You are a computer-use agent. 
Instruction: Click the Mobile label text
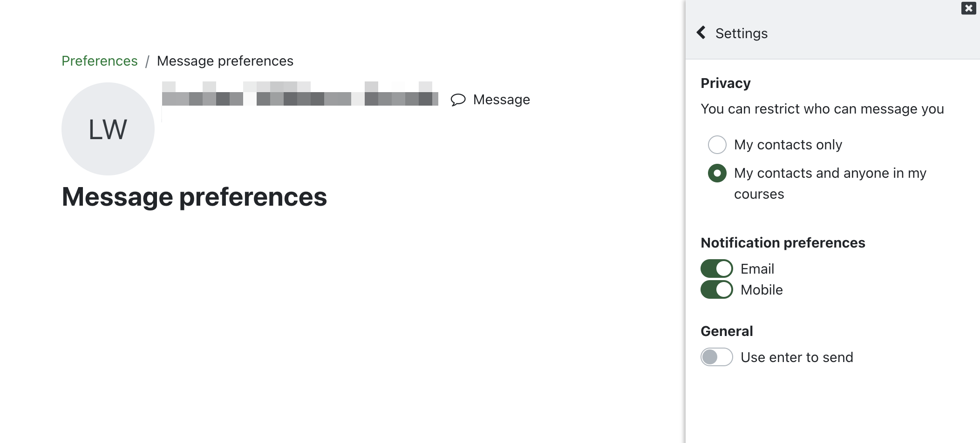pos(762,290)
